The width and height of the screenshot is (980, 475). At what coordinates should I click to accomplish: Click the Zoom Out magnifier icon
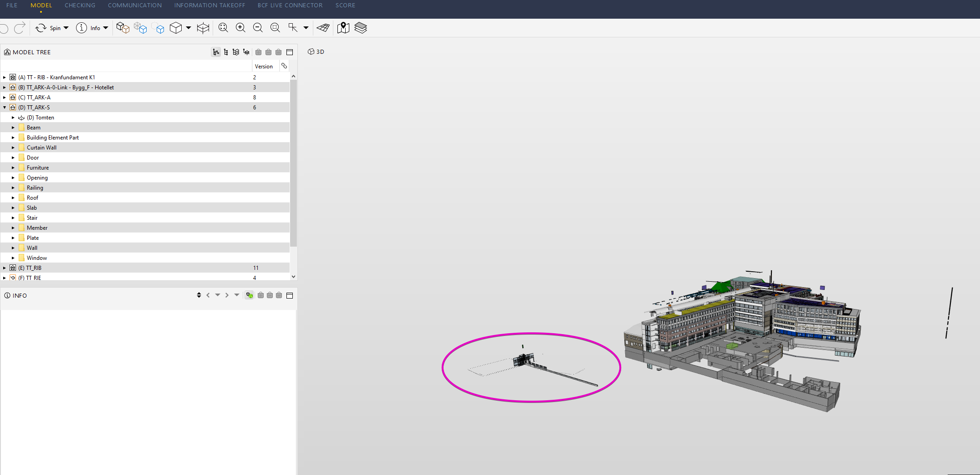pyautogui.click(x=258, y=28)
